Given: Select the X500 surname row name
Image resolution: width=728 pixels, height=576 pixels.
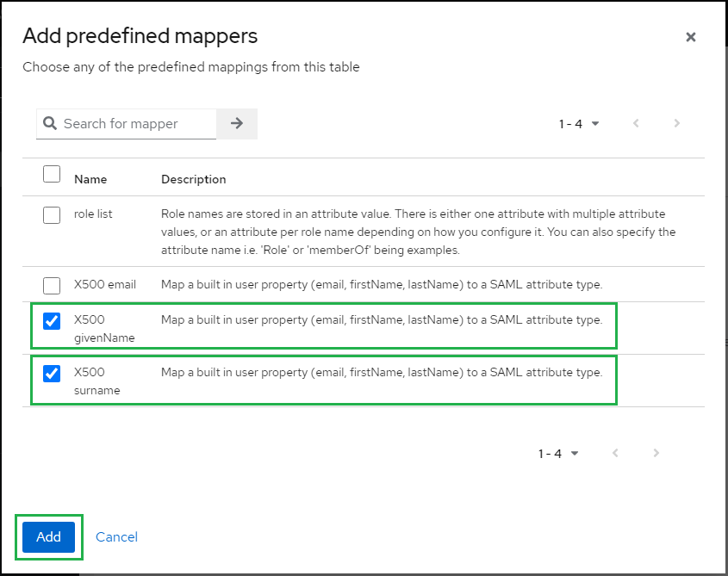Looking at the screenshot, I should 97,381.
